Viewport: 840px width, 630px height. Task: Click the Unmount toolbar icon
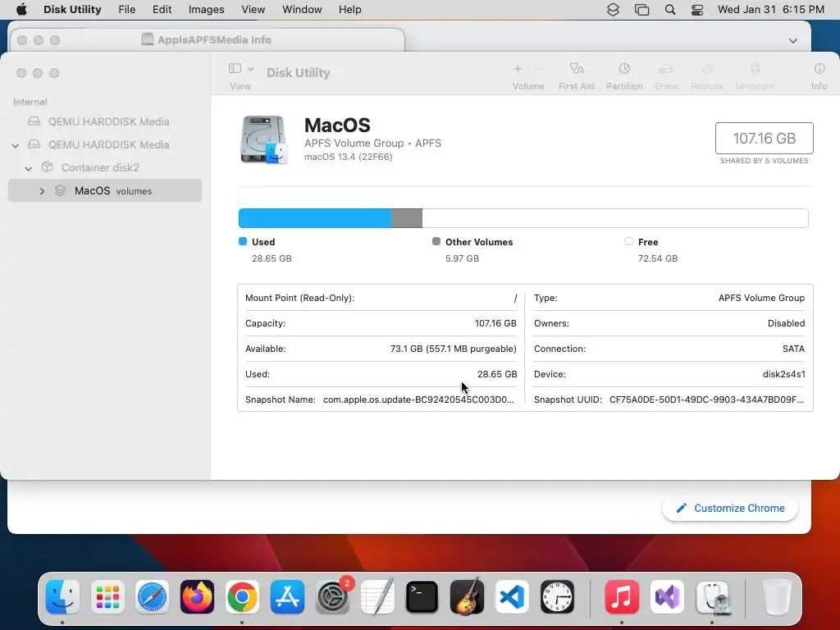[x=755, y=69]
